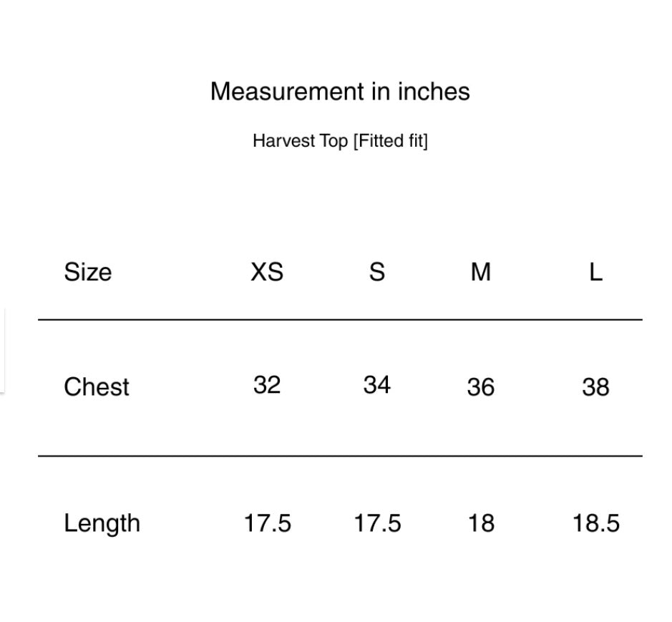
Task: Click the L size column header
Action: tap(595, 272)
